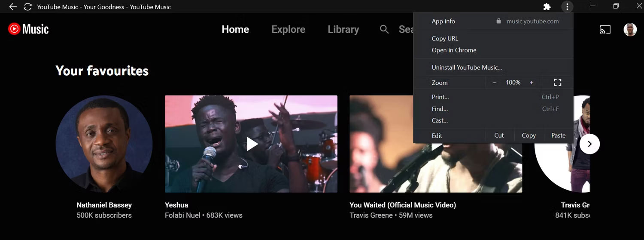The height and width of the screenshot is (240, 644).
Task: Click Nathaniel Bassey name link
Action: click(104, 205)
